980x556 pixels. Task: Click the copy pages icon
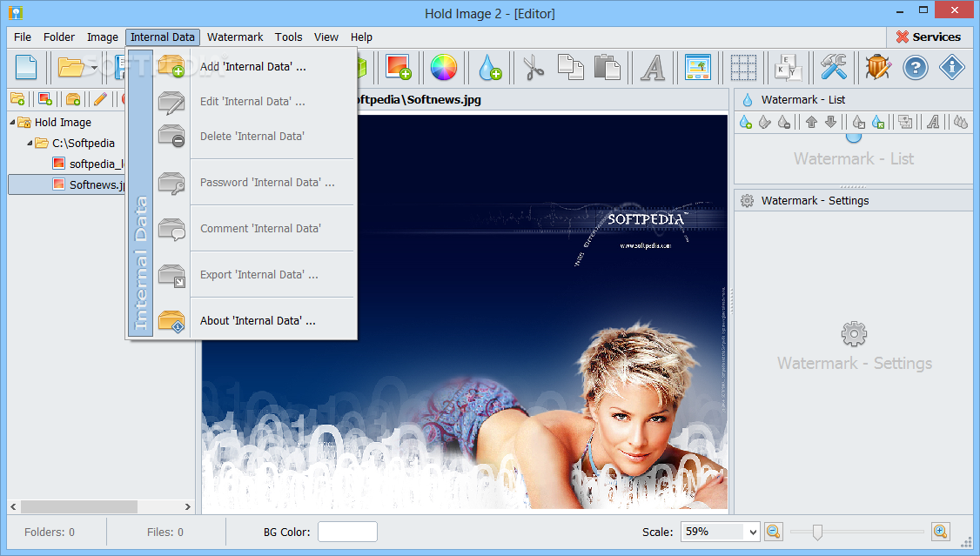click(570, 68)
